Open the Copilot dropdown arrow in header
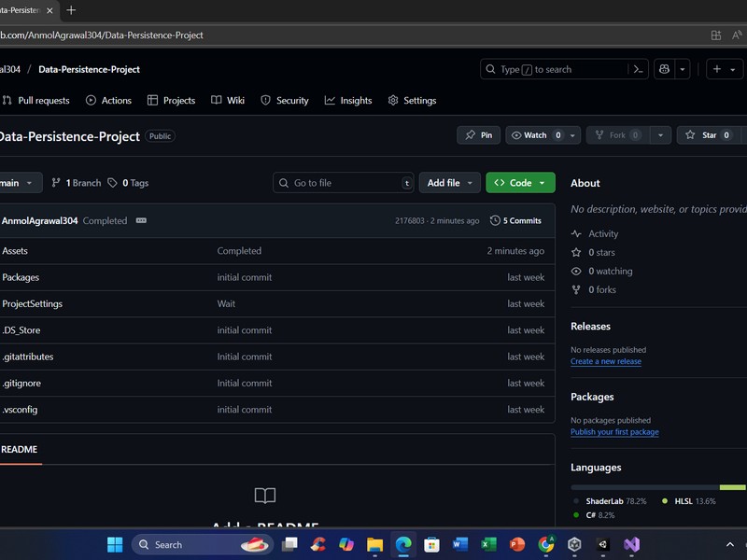 [x=683, y=69]
